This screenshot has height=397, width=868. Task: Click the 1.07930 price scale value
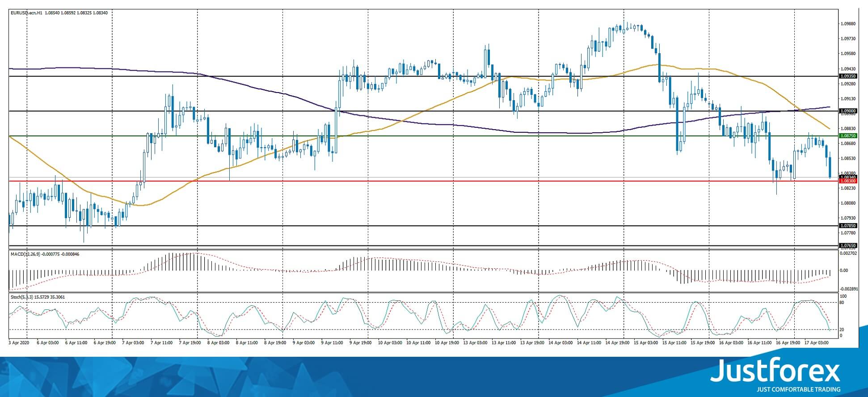tap(848, 218)
